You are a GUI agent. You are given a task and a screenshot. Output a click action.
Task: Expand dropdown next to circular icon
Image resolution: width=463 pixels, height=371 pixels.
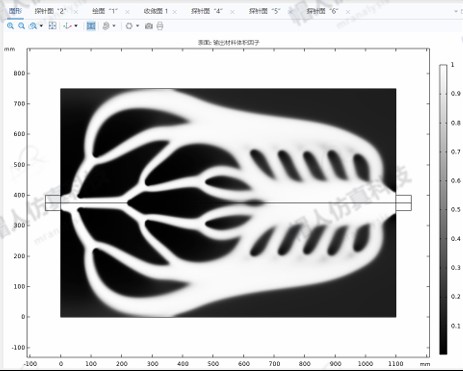coord(137,26)
